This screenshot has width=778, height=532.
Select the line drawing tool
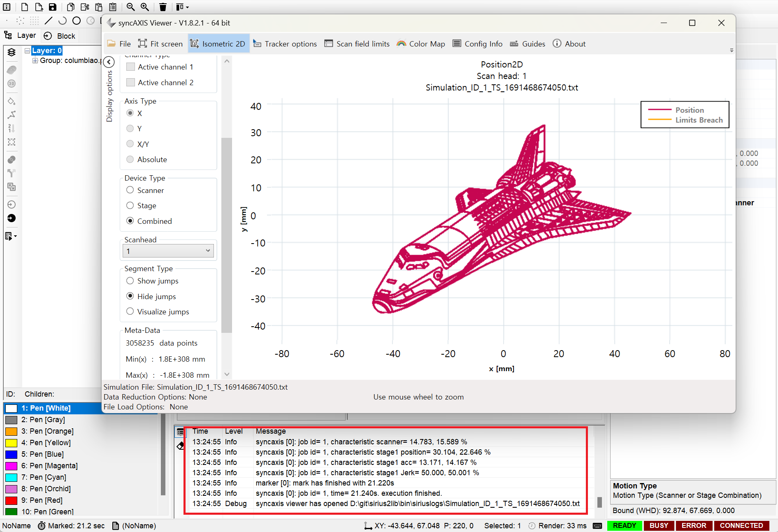(49, 21)
